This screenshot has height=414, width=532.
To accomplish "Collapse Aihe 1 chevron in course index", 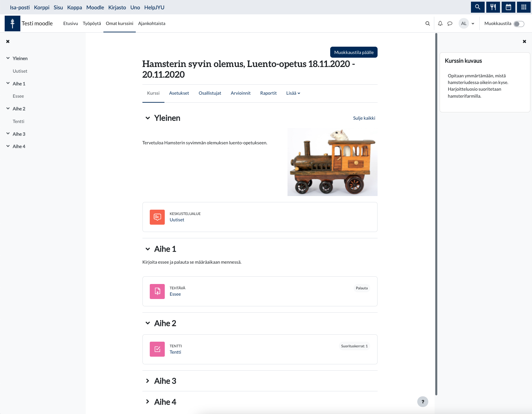I will coord(8,83).
